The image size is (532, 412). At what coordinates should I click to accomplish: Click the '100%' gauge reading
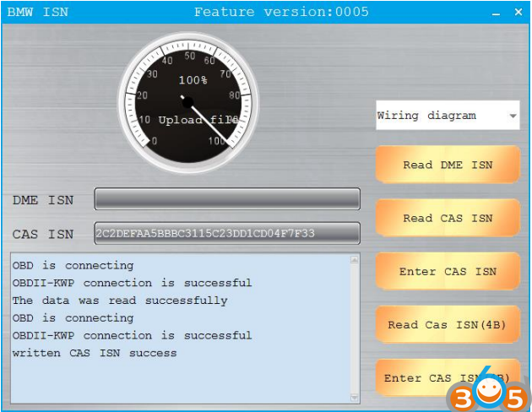tap(193, 80)
